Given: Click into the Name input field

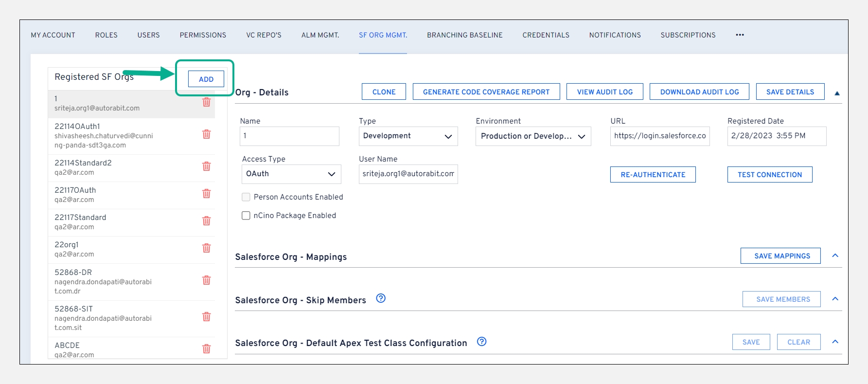Looking at the screenshot, I should [x=289, y=136].
